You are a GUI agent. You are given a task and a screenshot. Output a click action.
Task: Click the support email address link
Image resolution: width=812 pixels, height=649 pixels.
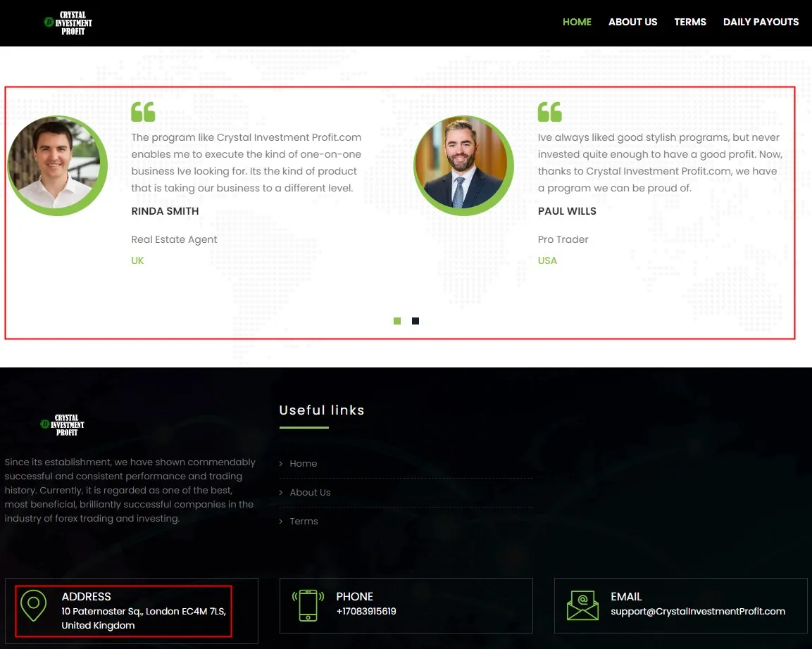coord(697,611)
